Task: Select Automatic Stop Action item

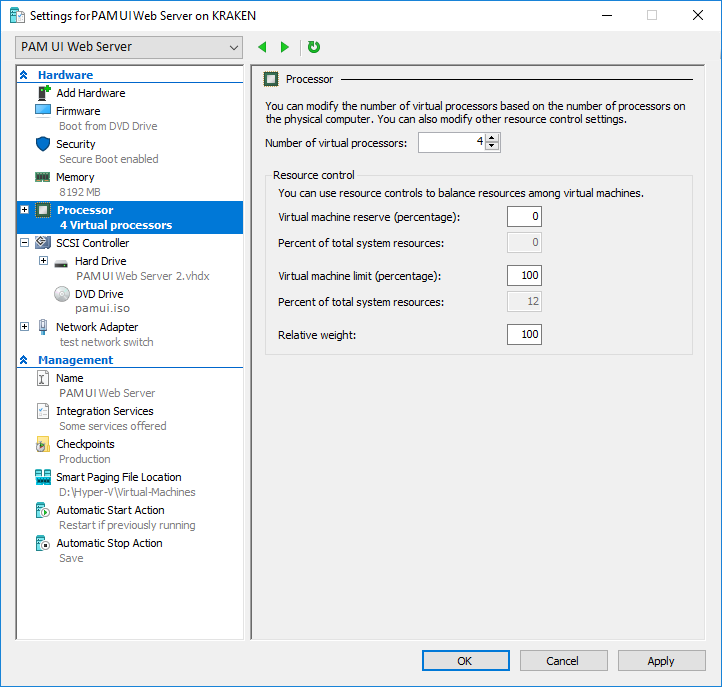Action: pyautogui.click(x=110, y=543)
